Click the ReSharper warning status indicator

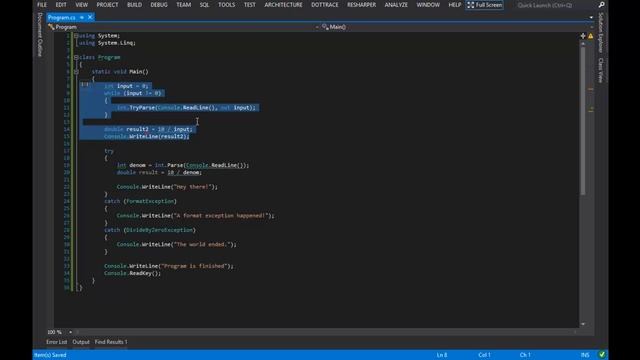point(591,36)
